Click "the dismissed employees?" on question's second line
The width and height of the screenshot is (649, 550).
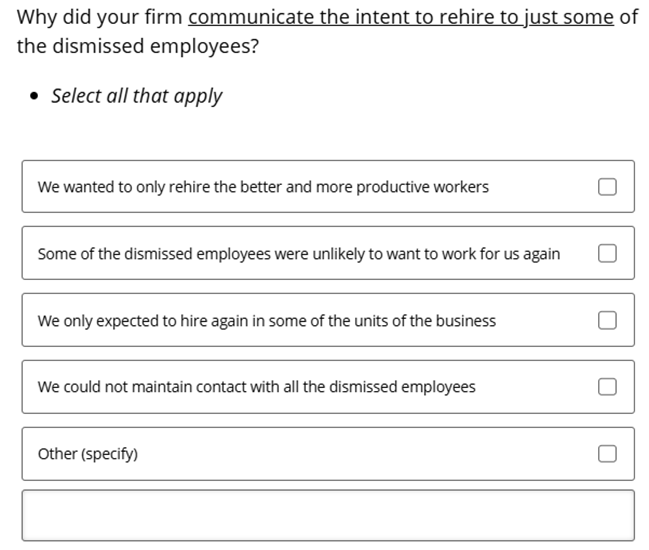coord(137,46)
